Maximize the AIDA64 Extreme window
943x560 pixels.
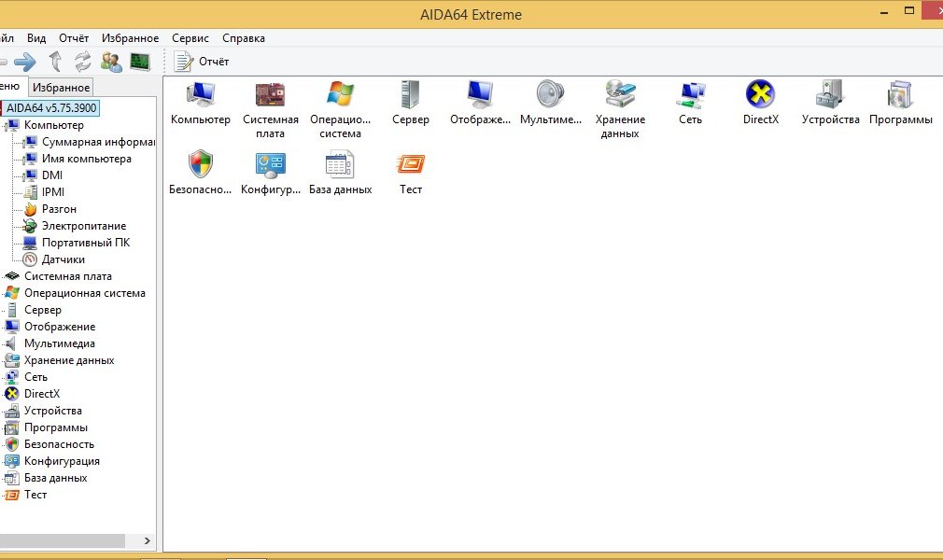[x=909, y=11]
